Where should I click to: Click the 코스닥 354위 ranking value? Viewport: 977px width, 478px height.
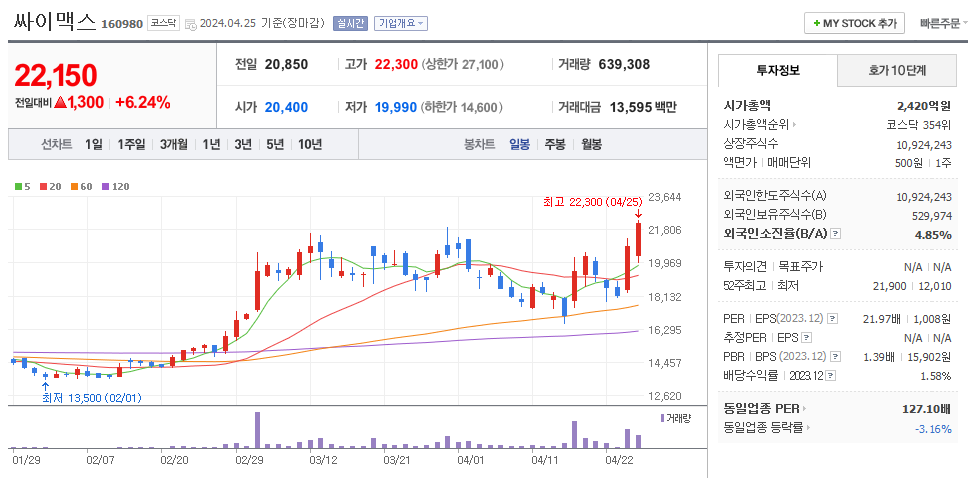pyautogui.click(x=919, y=125)
